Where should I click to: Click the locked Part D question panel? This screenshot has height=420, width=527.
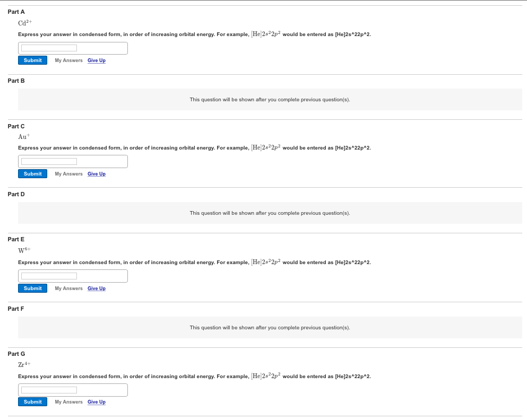[270, 213]
